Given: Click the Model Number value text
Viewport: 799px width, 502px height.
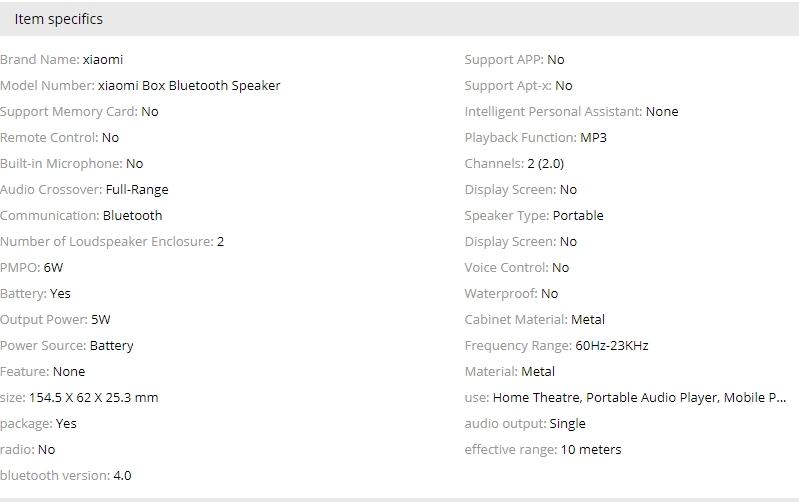Looking at the screenshot, I should 189,86.
